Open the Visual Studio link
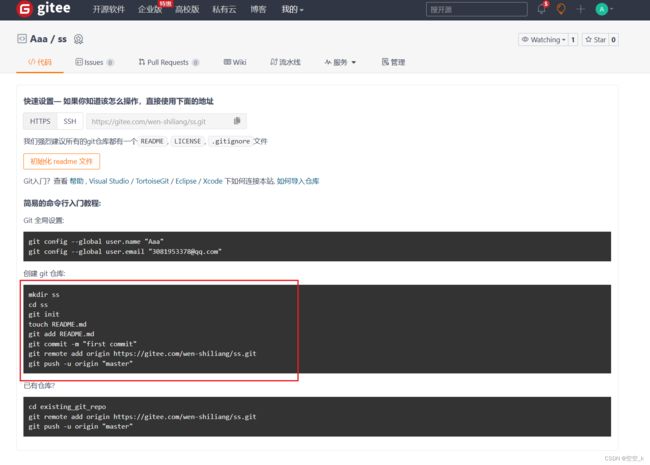650x465 pixels. (109, 181)
